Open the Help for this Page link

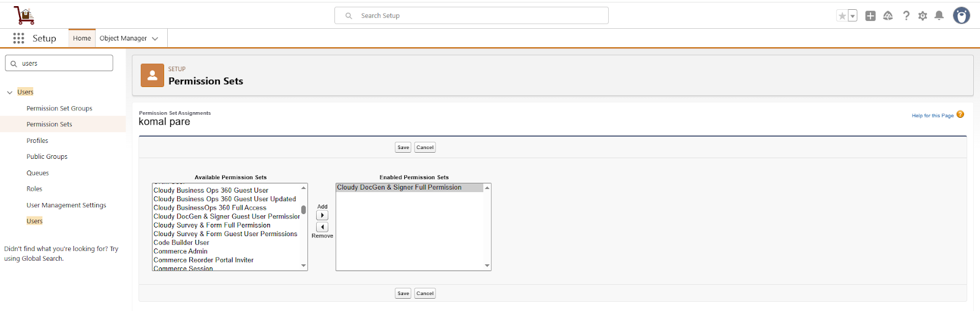pos(932,115)
